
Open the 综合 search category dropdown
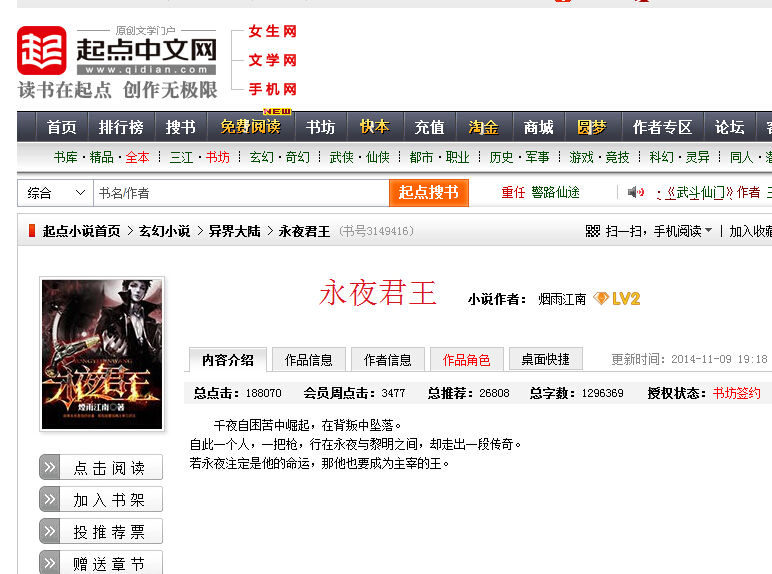pyautogui.click(x=56, y=192)
